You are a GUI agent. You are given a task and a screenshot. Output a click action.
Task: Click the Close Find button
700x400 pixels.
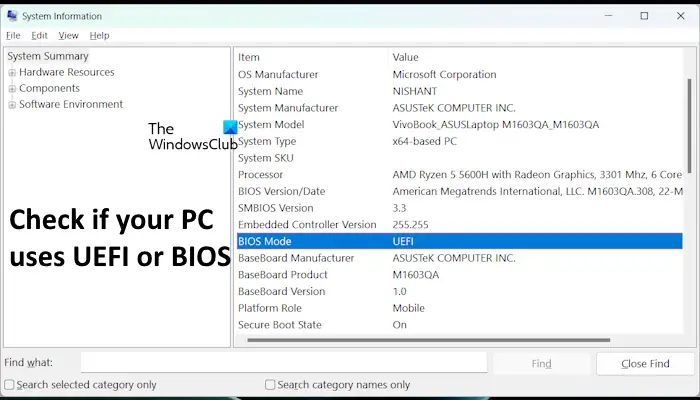[x=645, y=364]
